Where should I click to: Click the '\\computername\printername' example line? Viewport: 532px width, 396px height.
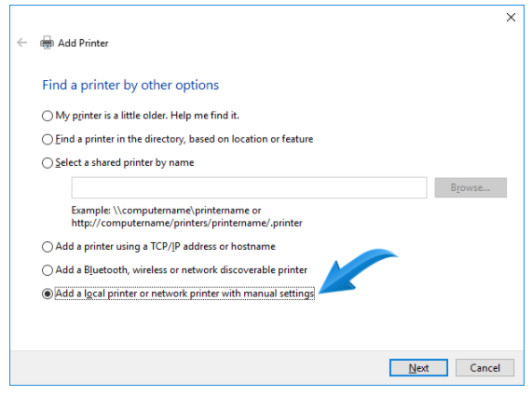click(166, 211)
